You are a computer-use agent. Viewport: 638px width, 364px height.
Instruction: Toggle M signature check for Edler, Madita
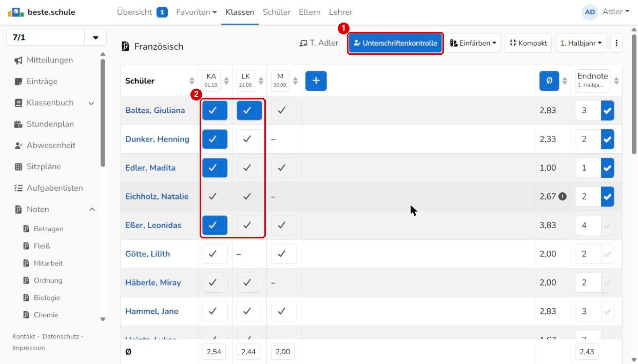coord(283,168)
